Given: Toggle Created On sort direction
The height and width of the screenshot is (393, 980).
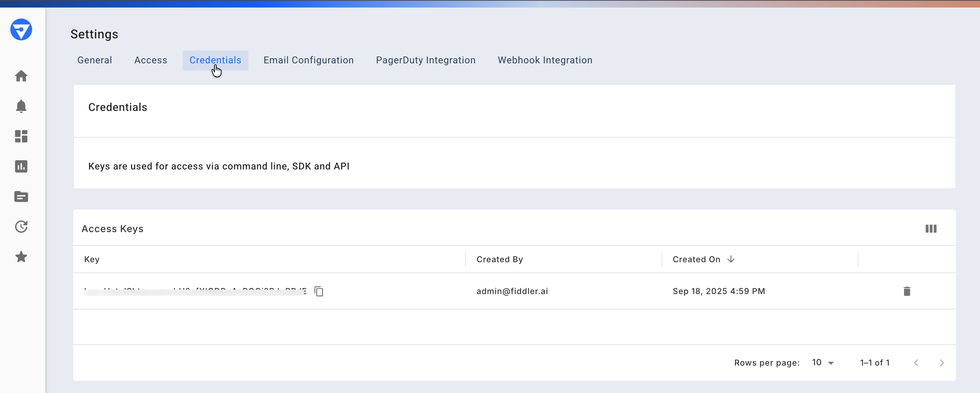Looking at the screenshot, I should tap(732, 259).
